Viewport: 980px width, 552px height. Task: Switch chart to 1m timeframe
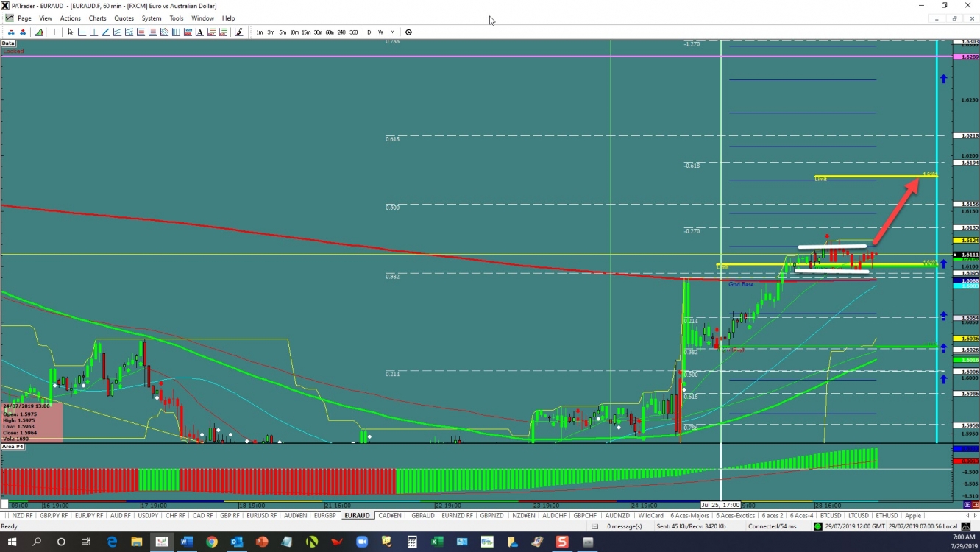click(x=260, y=32)
